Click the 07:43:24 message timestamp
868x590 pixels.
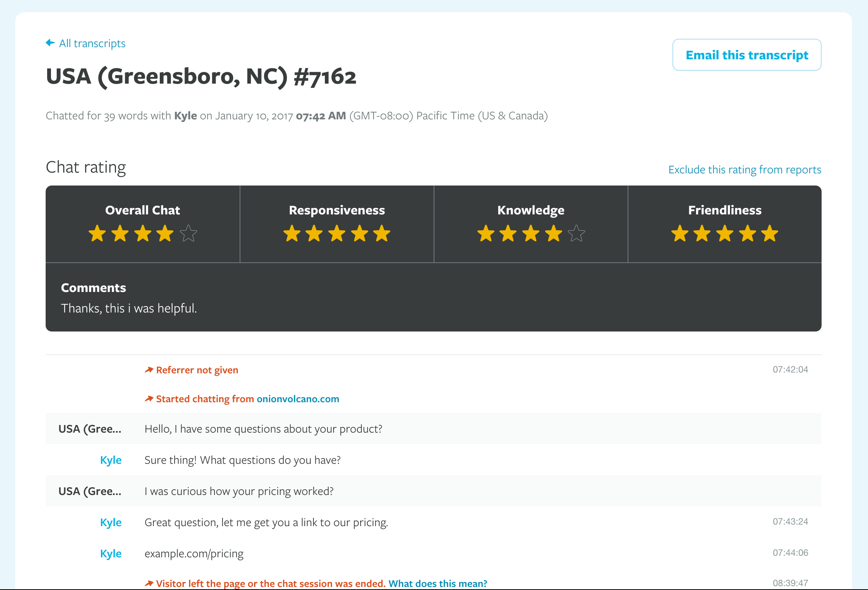pos(790,522)
